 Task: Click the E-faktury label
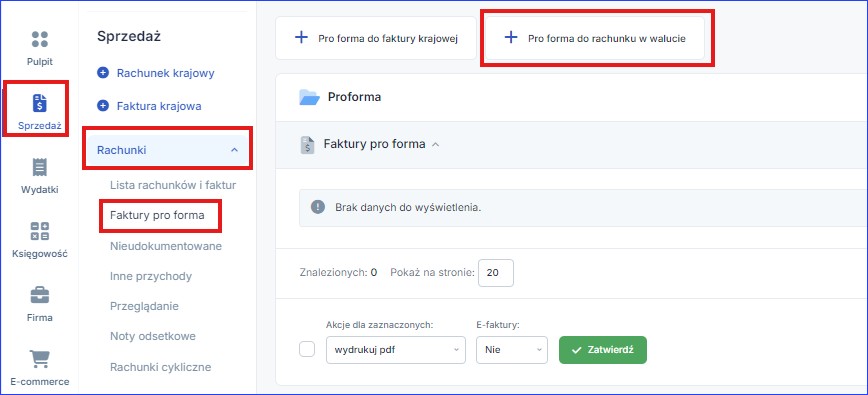[x=498, y=325]
